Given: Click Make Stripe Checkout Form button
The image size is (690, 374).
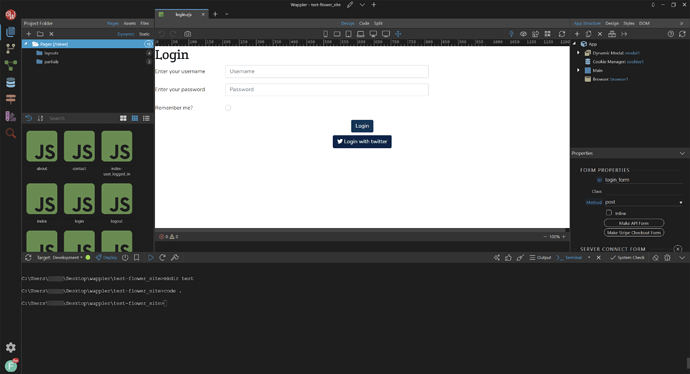Looking at the screenshot, I should [634, 233].
